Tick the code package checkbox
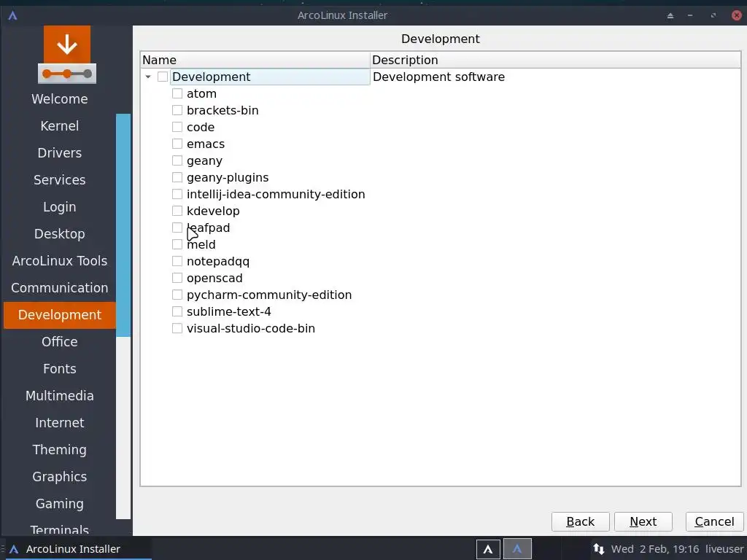747x560 pixels. 177,127
